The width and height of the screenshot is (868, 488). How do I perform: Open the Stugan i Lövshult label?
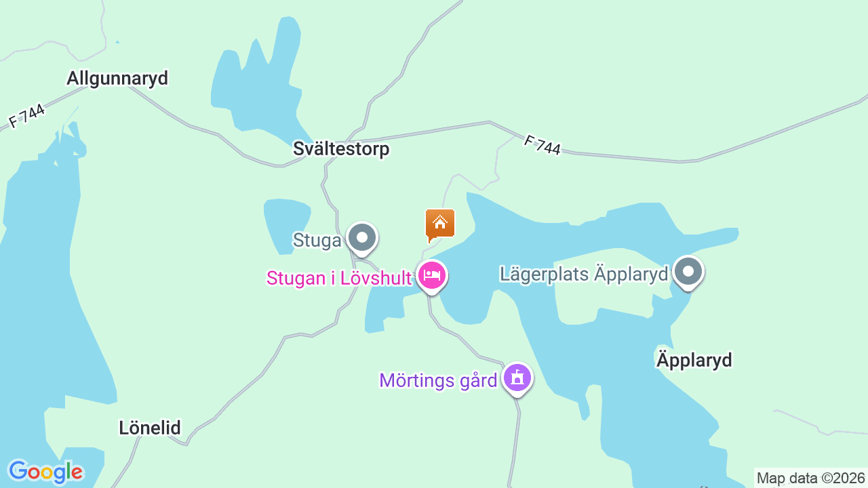coord(339,278)
